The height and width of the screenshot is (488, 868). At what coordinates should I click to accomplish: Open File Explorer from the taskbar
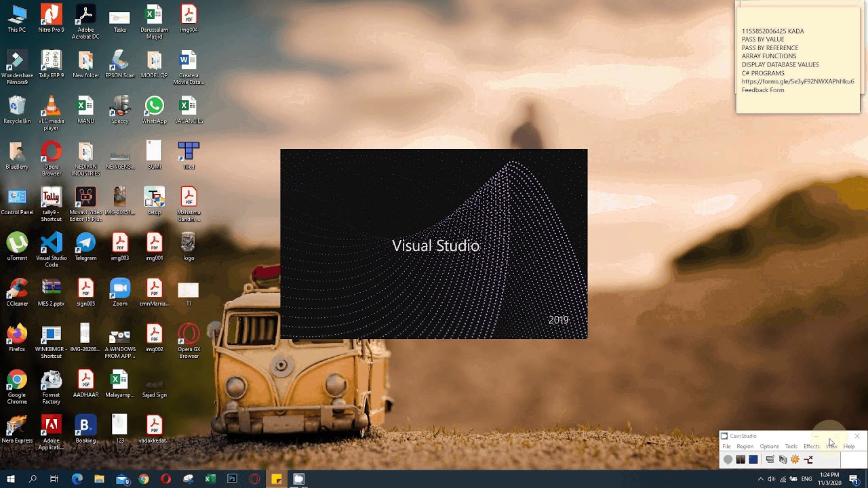99,479
